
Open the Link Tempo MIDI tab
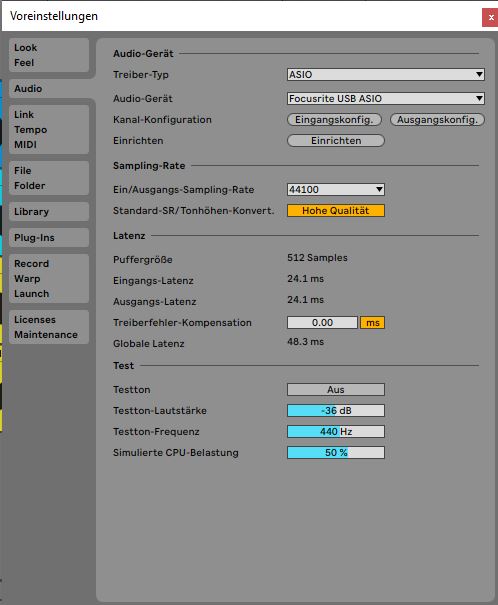(49, 130)
